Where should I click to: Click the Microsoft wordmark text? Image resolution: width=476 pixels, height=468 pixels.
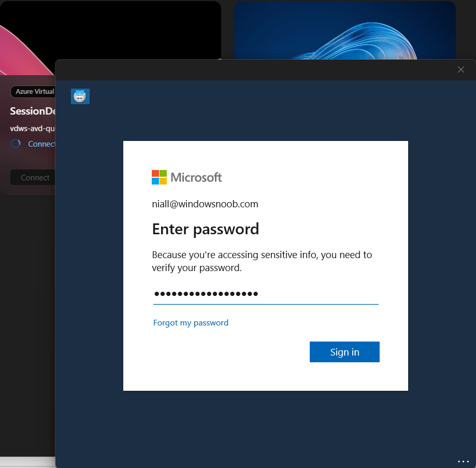(196, 177)
